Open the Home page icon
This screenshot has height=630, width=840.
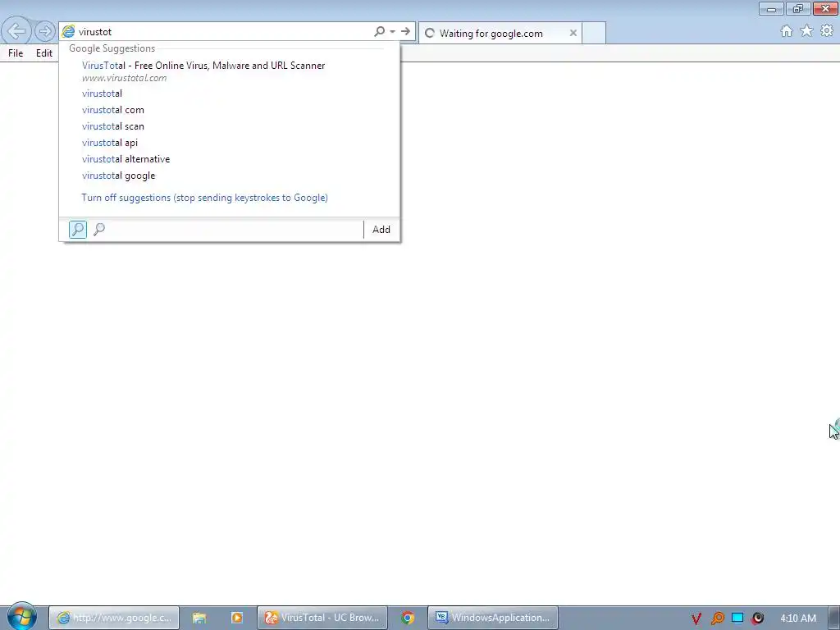pyautogui.click(x=787, y=31)
